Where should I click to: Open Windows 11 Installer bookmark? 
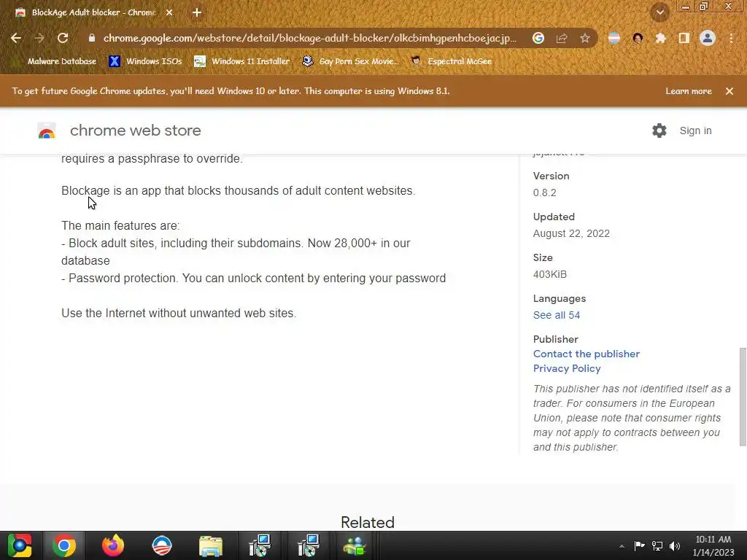(x=242, y=61)
